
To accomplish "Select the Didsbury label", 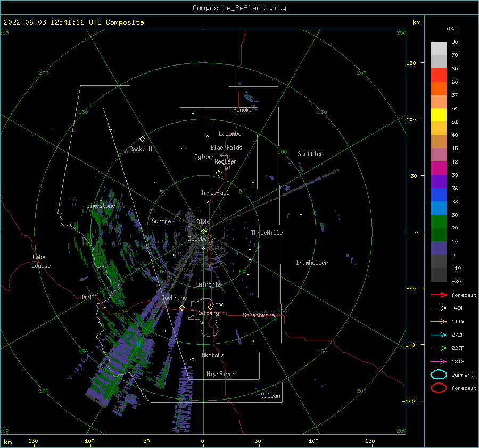I will point(201,239).
